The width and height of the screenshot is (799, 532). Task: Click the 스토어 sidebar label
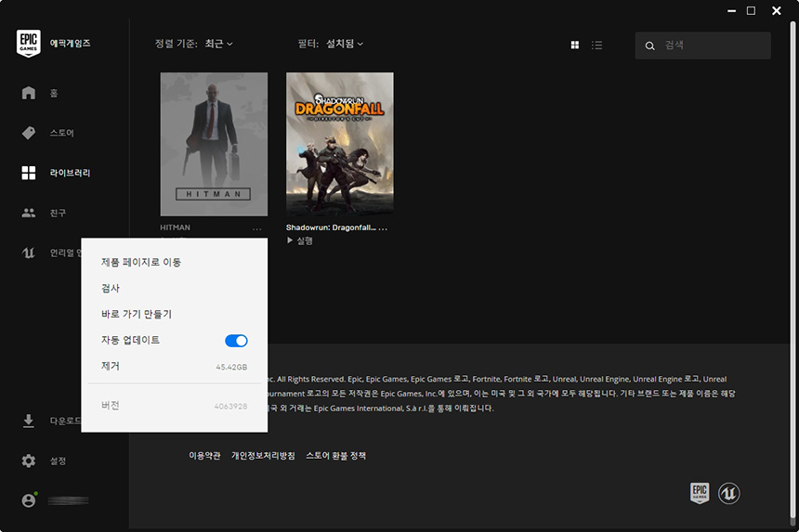click(61, 133)
